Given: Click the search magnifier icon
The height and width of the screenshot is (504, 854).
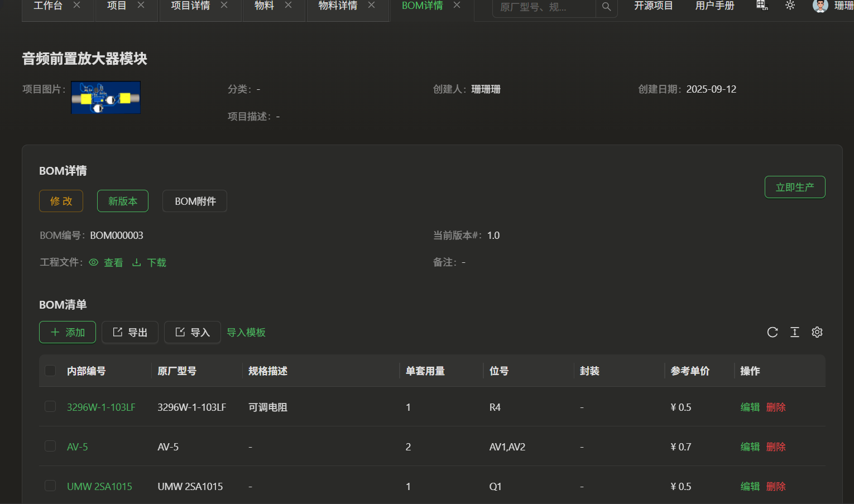Looking at the screenshot, I should pyautogui.click(x=607, y=7).
